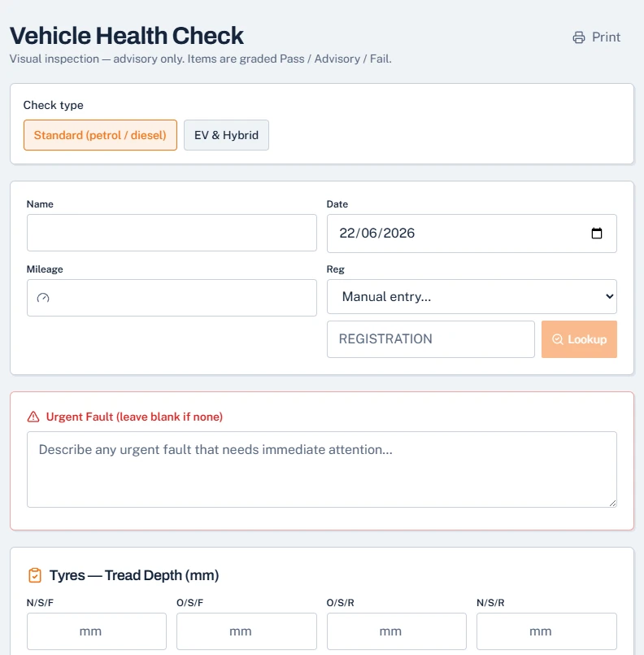Click the Tyres clipboard check icon

35,575
